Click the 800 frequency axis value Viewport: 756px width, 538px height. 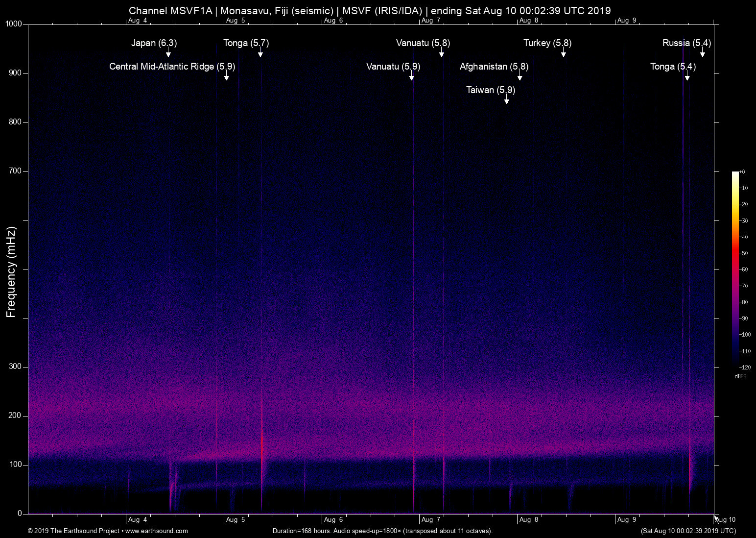coord(16,122)
